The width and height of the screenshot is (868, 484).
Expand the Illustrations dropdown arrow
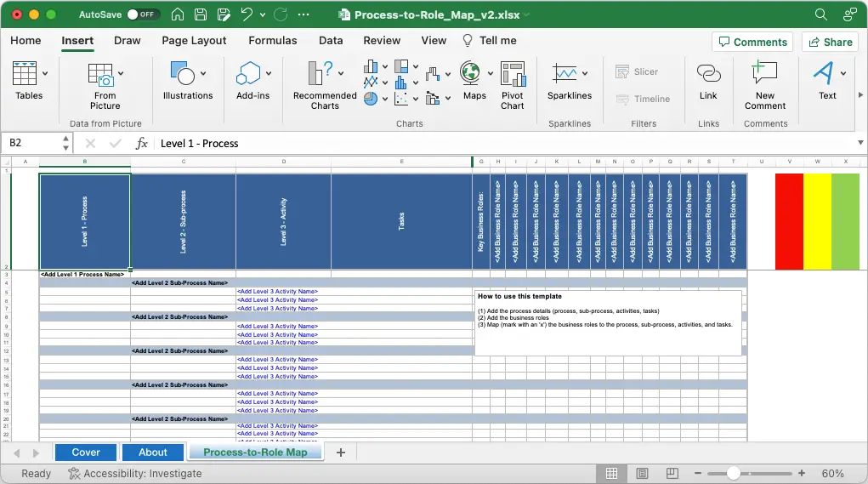[x=203, y=73]
